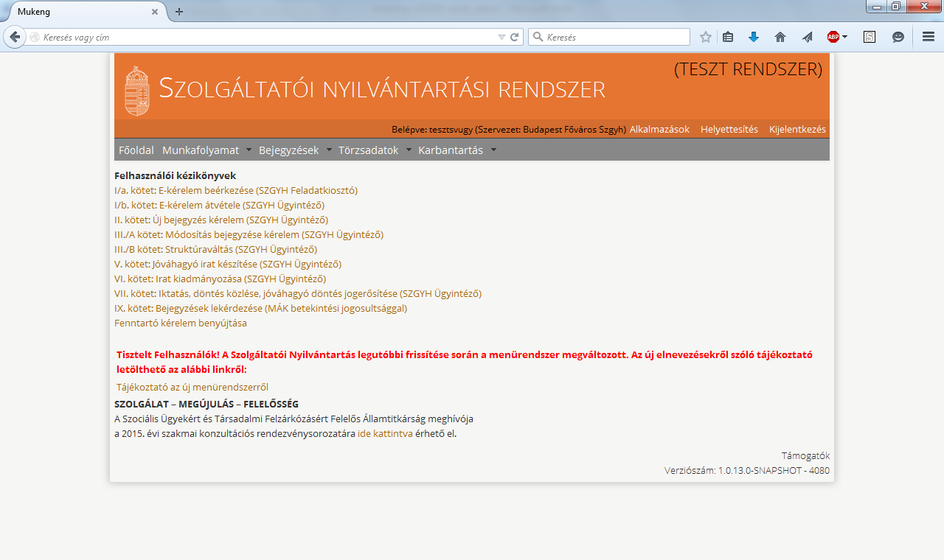944x560 pixels.
Task: Open the Karbantartás menu
Action: pos(451,150)
